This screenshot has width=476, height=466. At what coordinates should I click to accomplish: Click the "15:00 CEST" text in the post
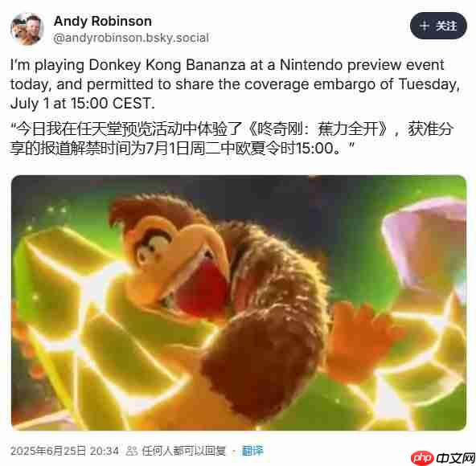coord(111,103)
